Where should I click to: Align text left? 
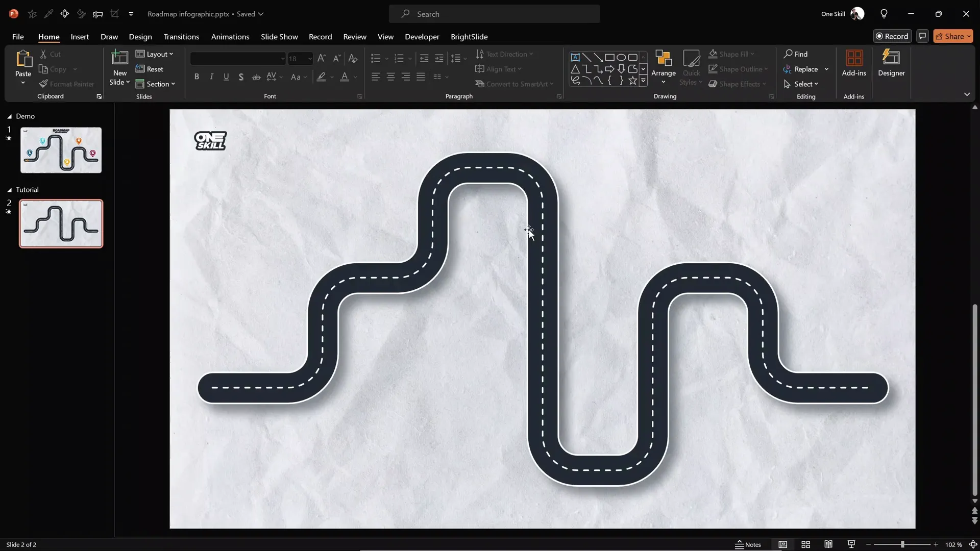click(x=376, y=77)
